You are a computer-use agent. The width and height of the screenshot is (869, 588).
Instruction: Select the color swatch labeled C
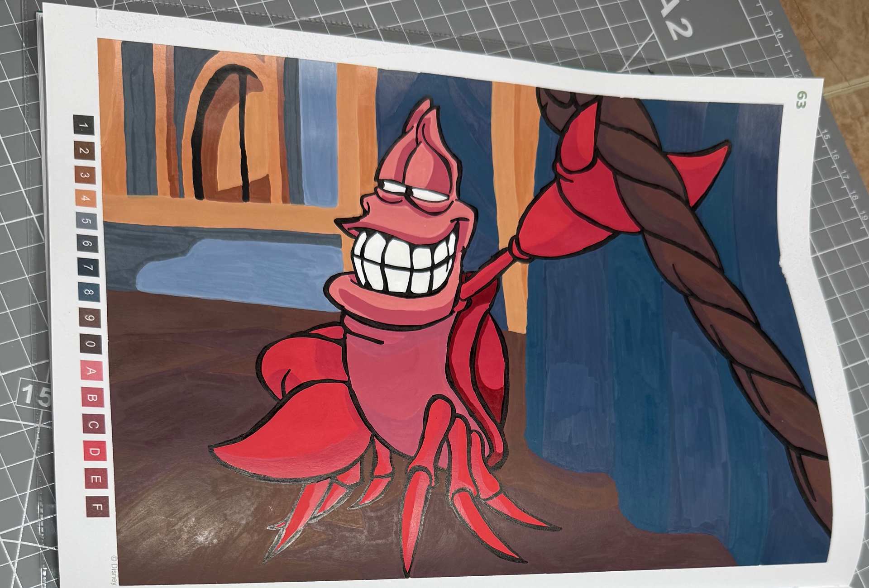coord(94,425)
